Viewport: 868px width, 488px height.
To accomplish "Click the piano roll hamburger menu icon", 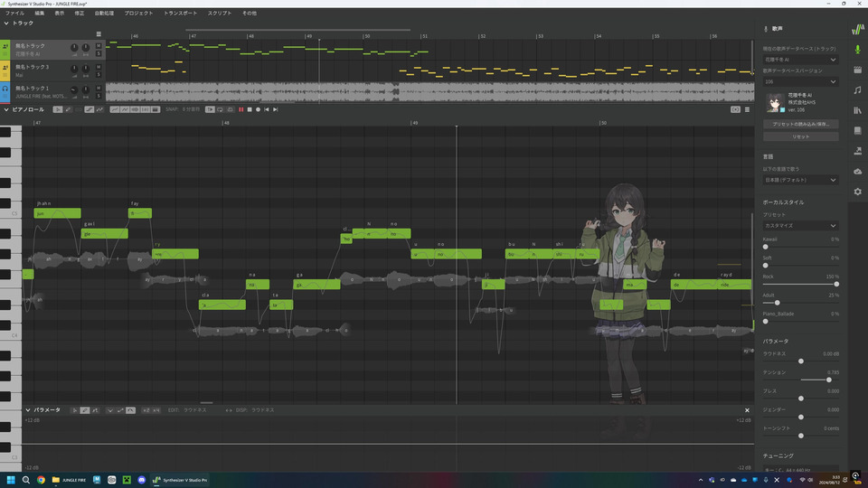I will (747, 109).
